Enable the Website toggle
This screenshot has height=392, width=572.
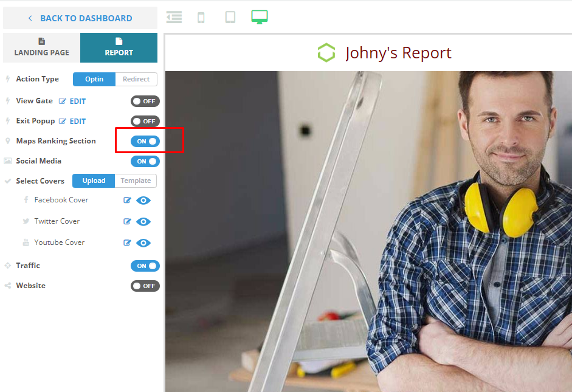(145, 286)
